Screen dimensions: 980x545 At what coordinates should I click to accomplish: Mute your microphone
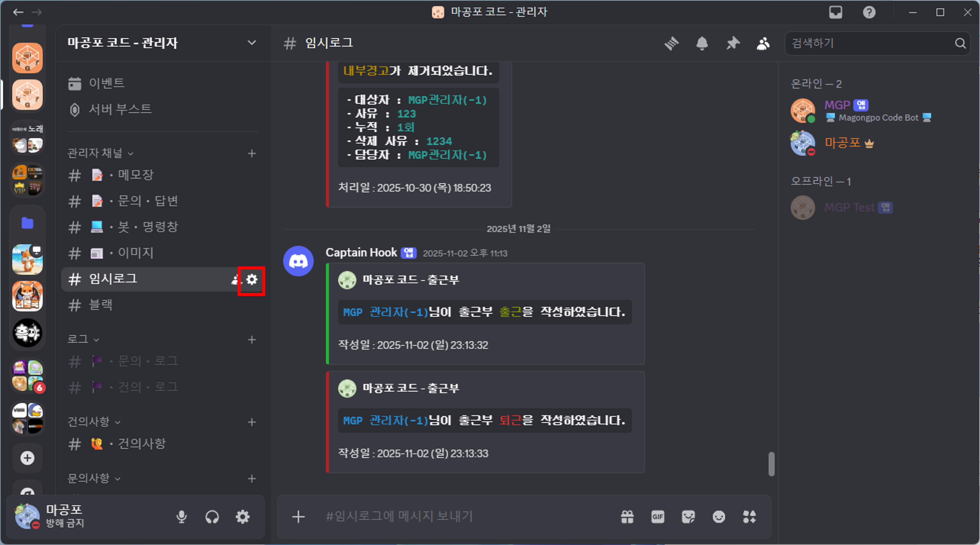tap(182, 516)
